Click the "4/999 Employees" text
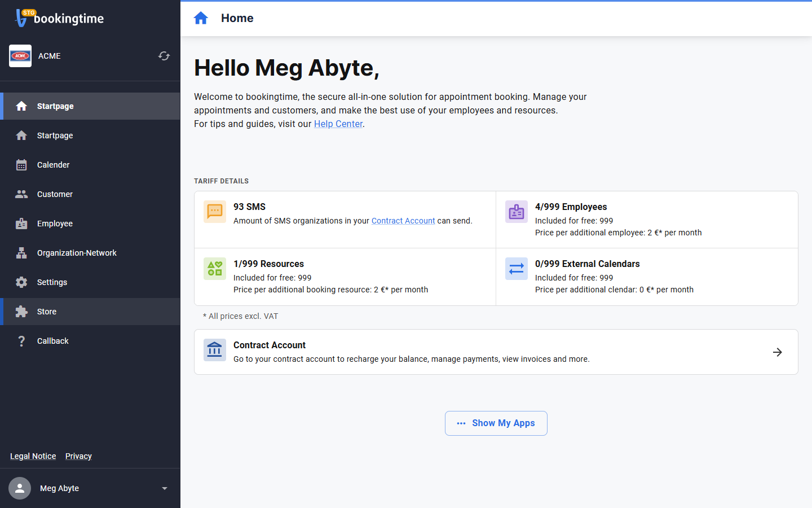Screen dimensions: 812x508 click(x=571, y=207)
